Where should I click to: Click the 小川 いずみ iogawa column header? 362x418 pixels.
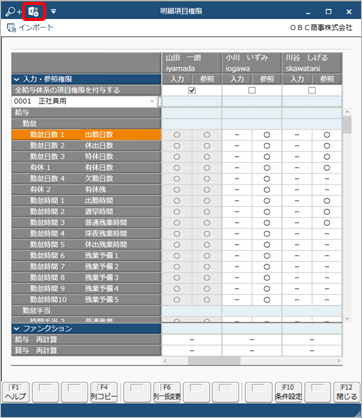pyautogui.click(x=252, y=63)
